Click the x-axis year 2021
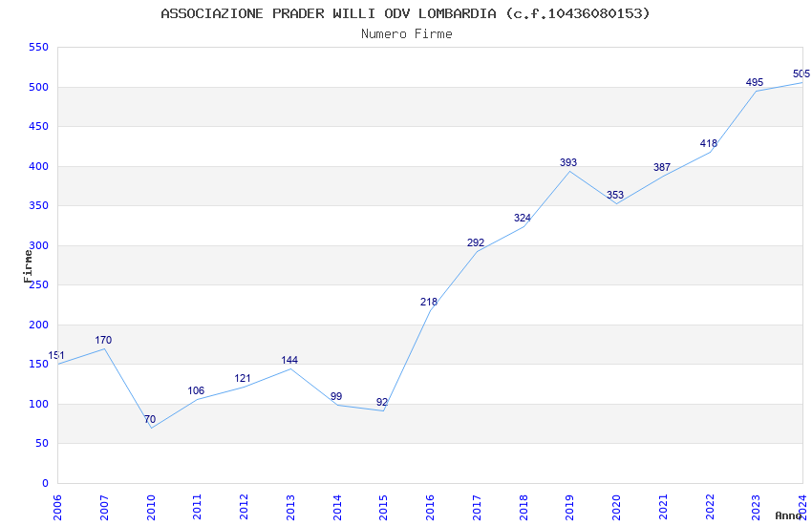Screen dimensions: 812x525 (x=663, y=507)
